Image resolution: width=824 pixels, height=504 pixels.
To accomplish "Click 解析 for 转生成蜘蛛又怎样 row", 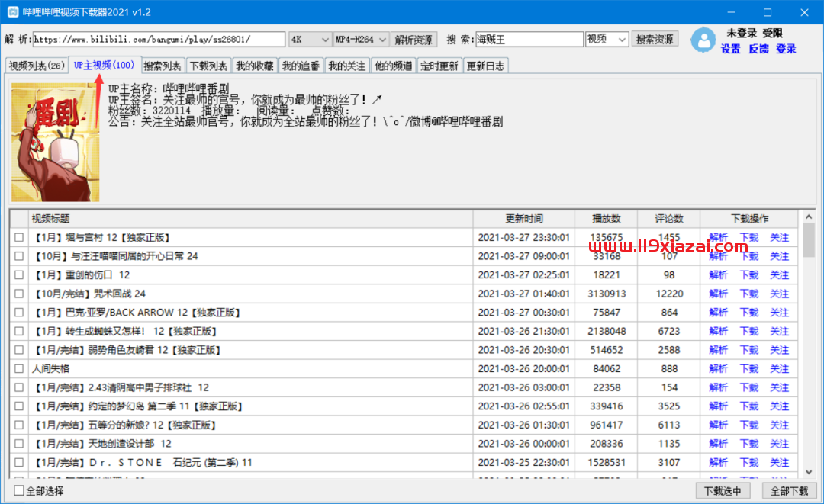I will 718,331.
